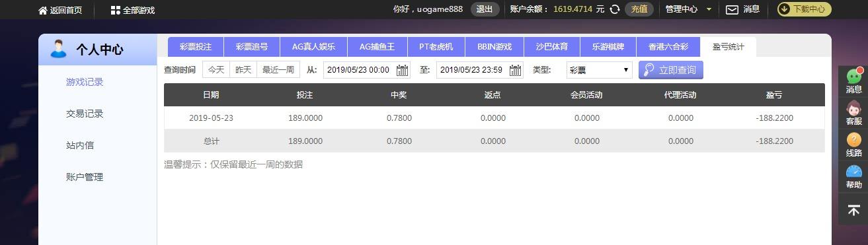Viewport: 868px width, 245px height.
Task: Click the grid icon beside 全部游戏
Action: [116, 11]
